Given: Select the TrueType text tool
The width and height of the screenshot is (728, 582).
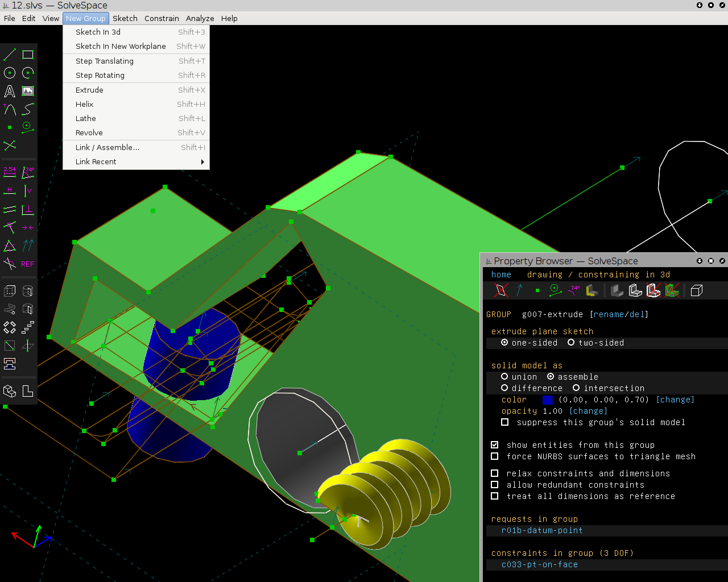Looking at the screenshot, I should coord(10,91).
